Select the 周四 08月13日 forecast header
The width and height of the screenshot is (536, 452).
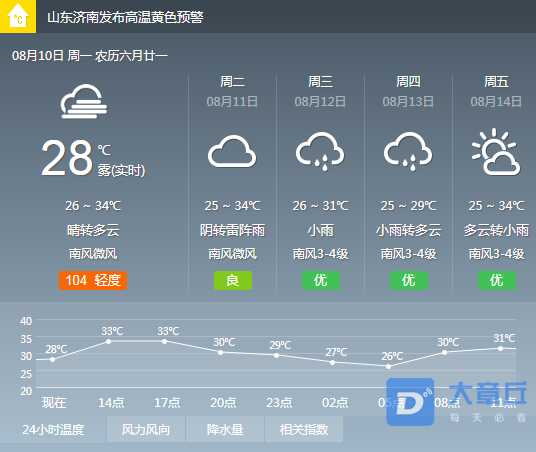pos(408,91)
